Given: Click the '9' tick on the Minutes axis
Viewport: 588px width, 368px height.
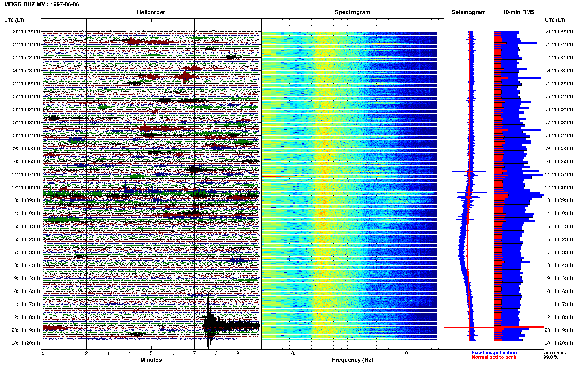Looking at the screenshot, I should [x=238, y=353].
